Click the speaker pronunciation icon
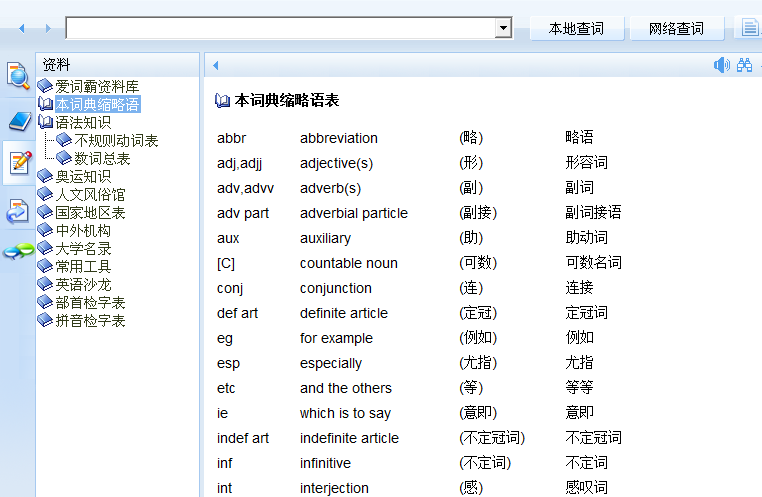Image resolution: width=762 pixels, height=497 pixels. pyautogui.click(x=722, y=66)
